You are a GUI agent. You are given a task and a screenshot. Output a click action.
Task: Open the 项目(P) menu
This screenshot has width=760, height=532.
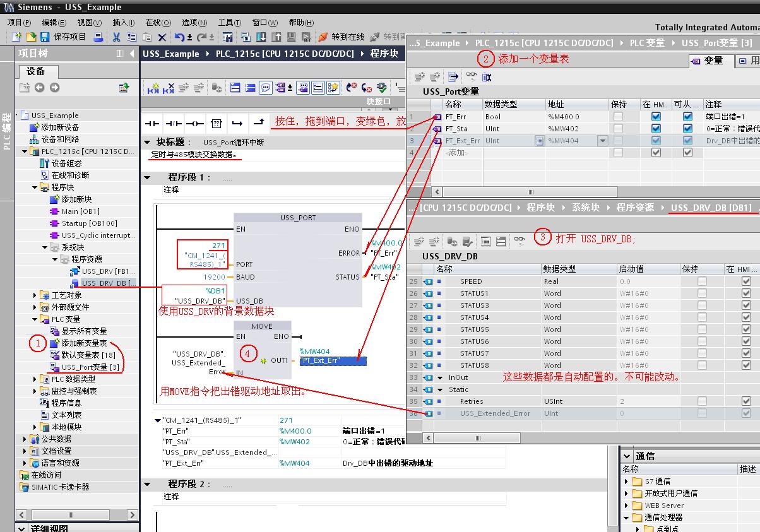tap(19, 22)
